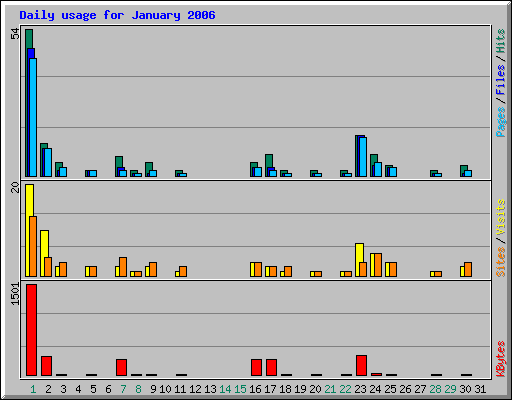Click the orange Sites bar for day 30
Viewport: 512px width, 400px height.
tap(468, 269)
